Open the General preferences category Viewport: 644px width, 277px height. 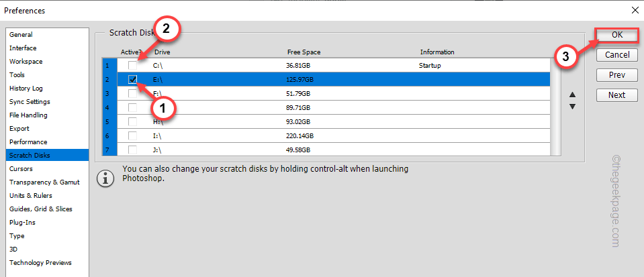(x=21, y=34)
